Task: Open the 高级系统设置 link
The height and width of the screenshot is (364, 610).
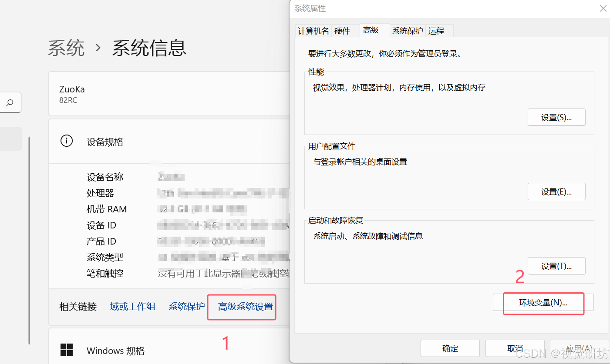Action: click(x=246, y=306)
